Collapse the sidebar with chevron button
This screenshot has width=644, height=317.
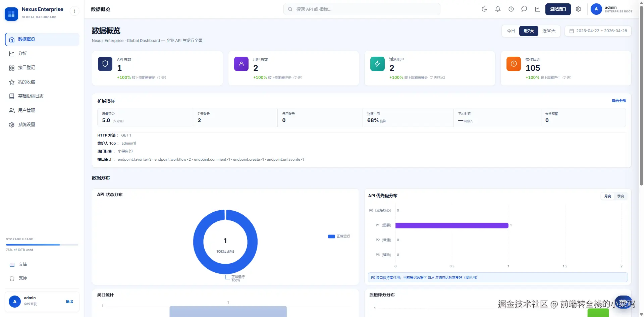coord(74,11)
